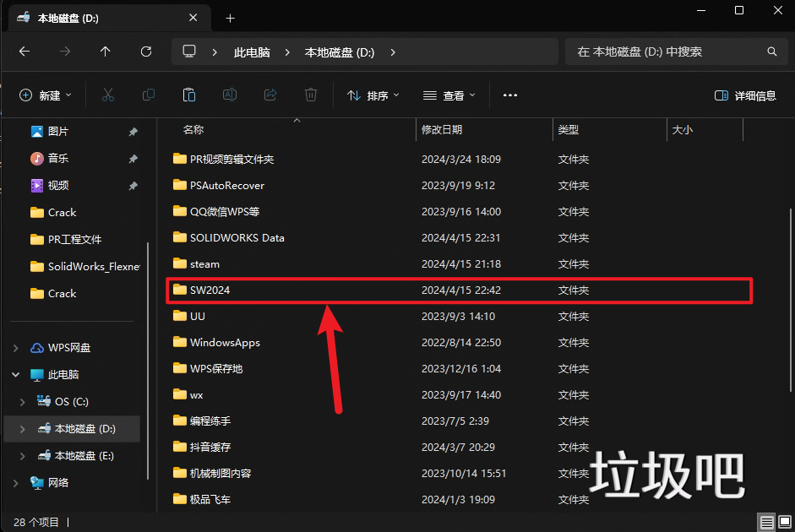Open the 查看 view dropdown
Viewport: 795px width, 532px height.
[449, 95]
